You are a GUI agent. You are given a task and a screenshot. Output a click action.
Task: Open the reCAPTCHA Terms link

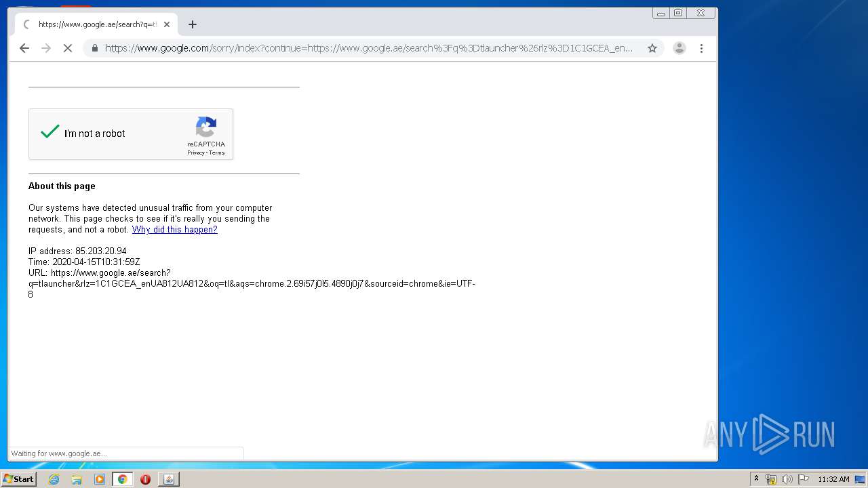coord(217,152)
